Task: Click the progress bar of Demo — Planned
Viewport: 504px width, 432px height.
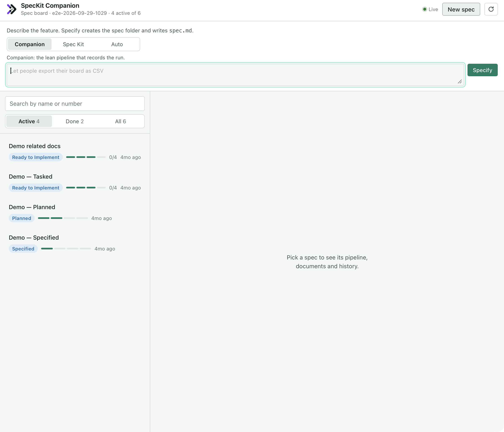Action: [63, 218]
